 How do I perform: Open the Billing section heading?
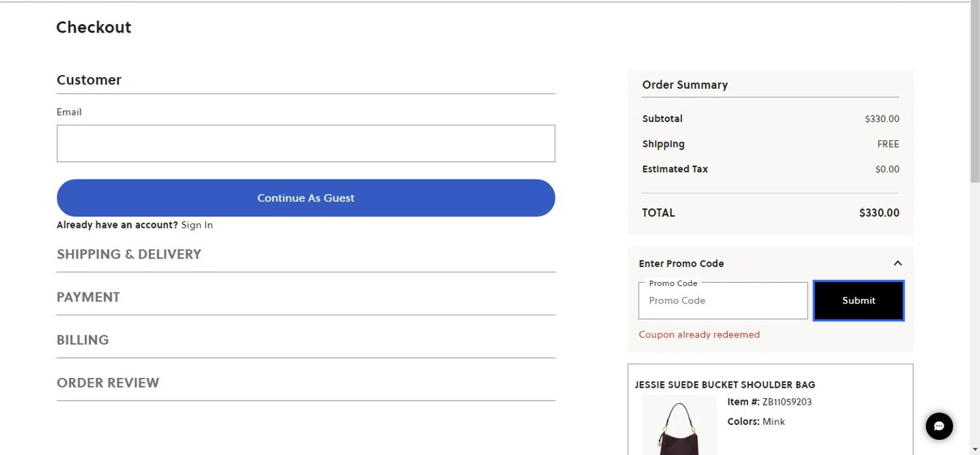(83, 340)
